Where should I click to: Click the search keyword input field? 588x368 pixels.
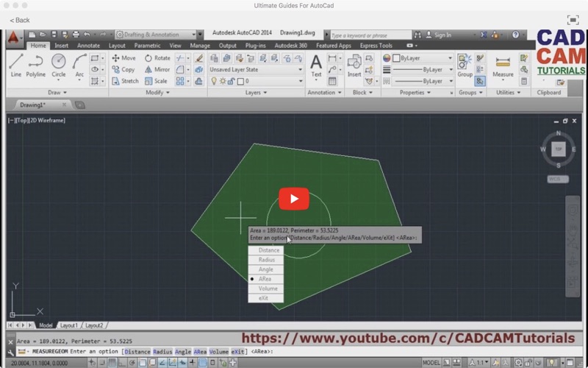[x=370, y=35]
